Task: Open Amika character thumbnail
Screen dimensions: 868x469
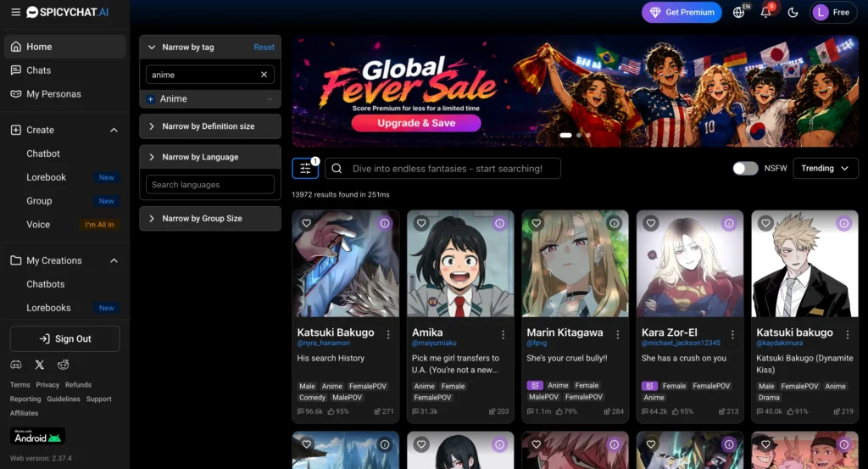Action: click(460, 264)
